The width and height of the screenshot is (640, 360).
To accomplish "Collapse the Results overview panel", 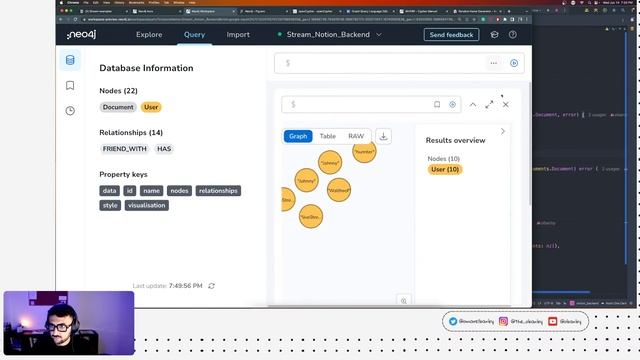I will 503,131.
